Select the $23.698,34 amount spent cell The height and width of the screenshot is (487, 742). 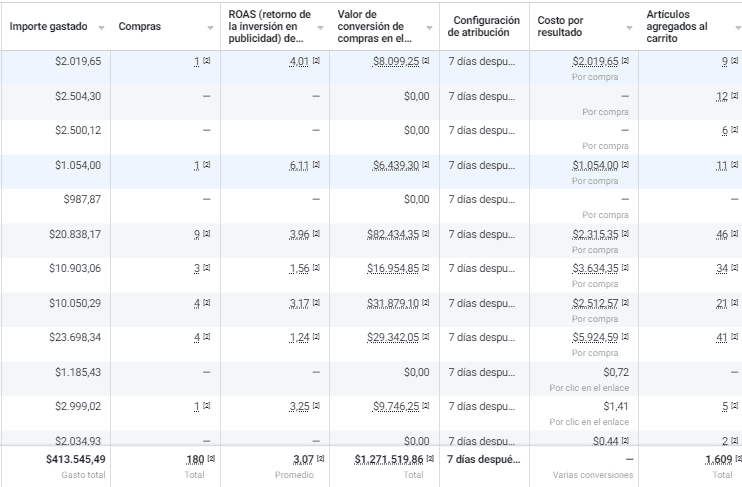75,338
